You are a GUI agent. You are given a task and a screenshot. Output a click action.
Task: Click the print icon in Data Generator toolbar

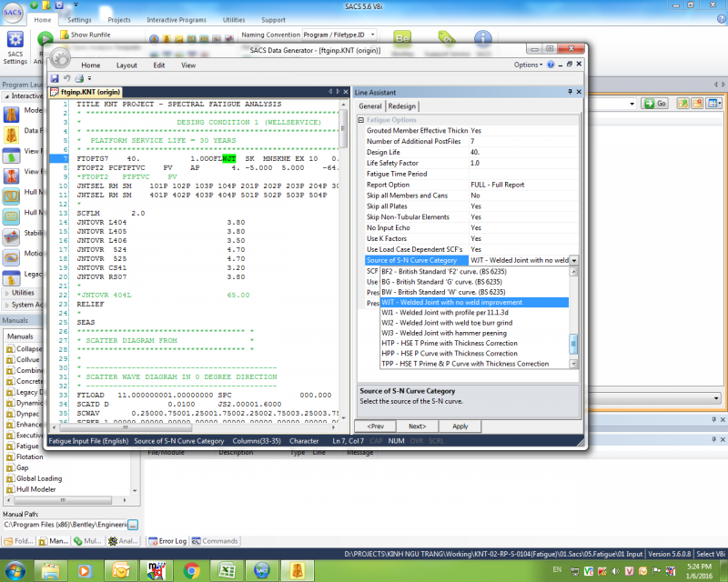[x=79, y=78]
